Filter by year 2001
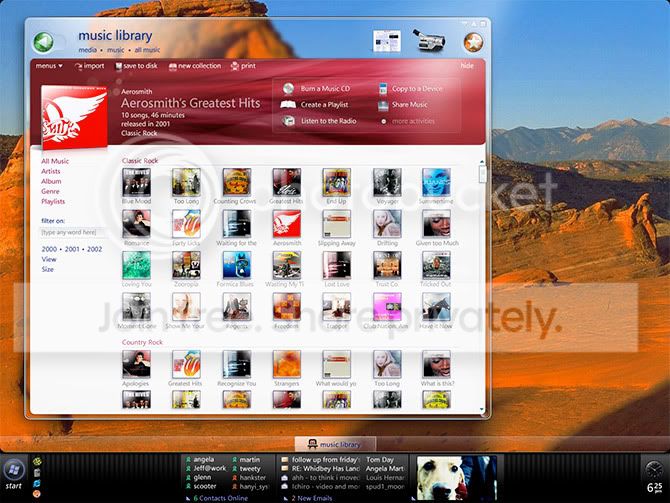The width and height of the screenshot is (670, 503). click(72, 249)
